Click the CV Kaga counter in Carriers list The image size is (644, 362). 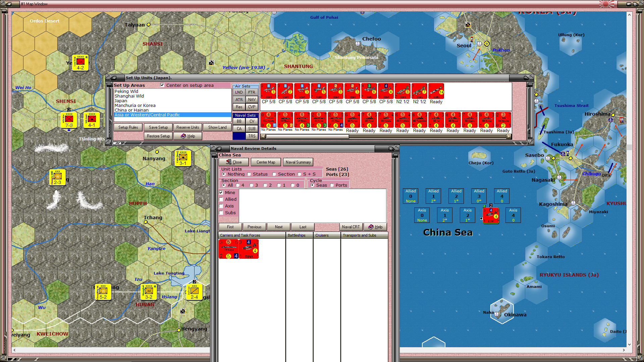[x=228, y=249]
